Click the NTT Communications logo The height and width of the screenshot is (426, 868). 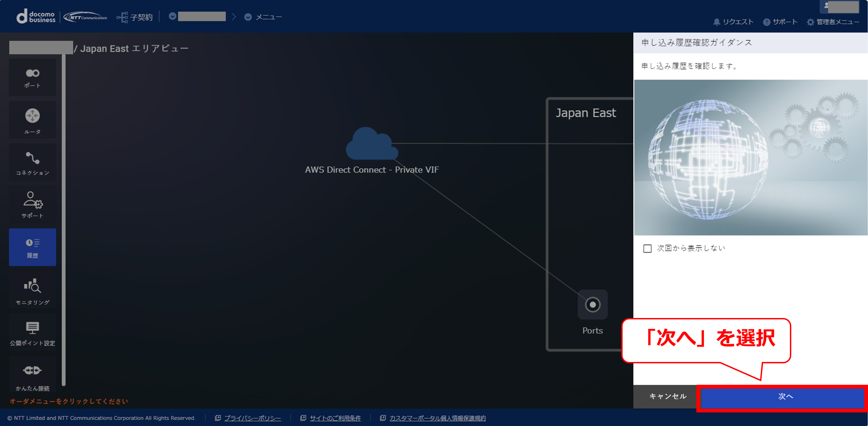pos(85,17)
